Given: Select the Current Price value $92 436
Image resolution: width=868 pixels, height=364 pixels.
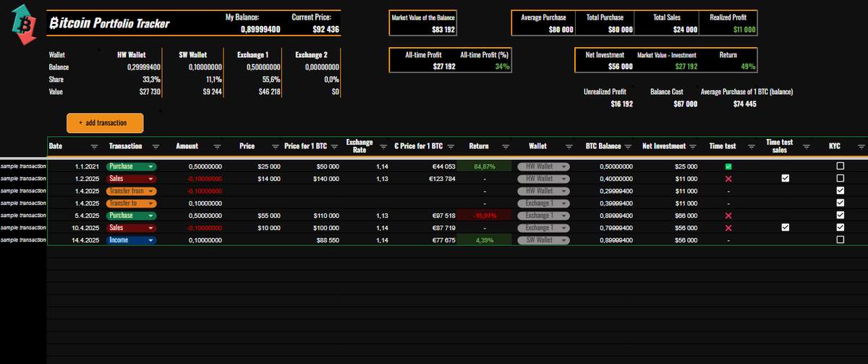Looking at the screenshot, I should tap(326, 30).
